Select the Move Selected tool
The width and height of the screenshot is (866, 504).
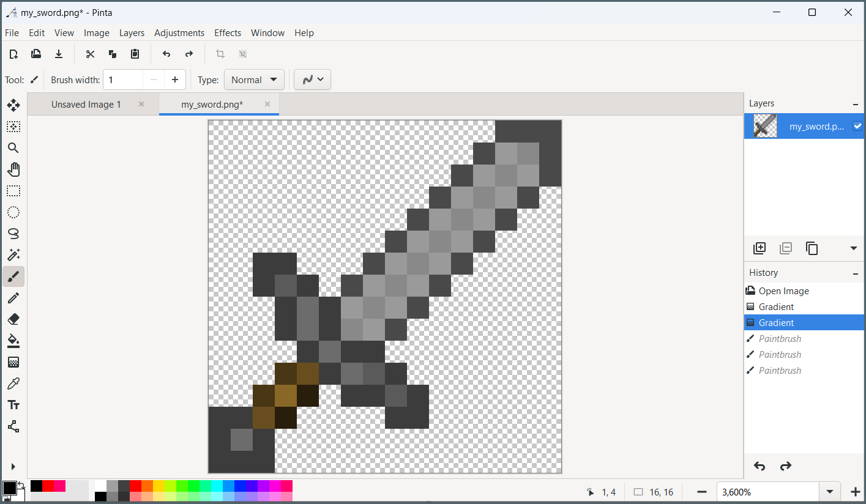pos(13,105)
